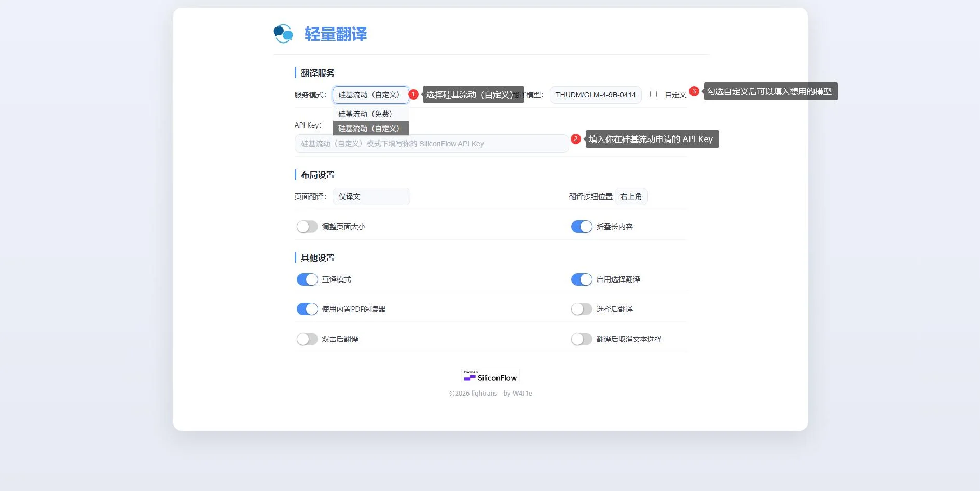The image size is (980, 491).
Task: Click the by W4J1e footer text
Action: pyautogui.click(x=518, y=394)
